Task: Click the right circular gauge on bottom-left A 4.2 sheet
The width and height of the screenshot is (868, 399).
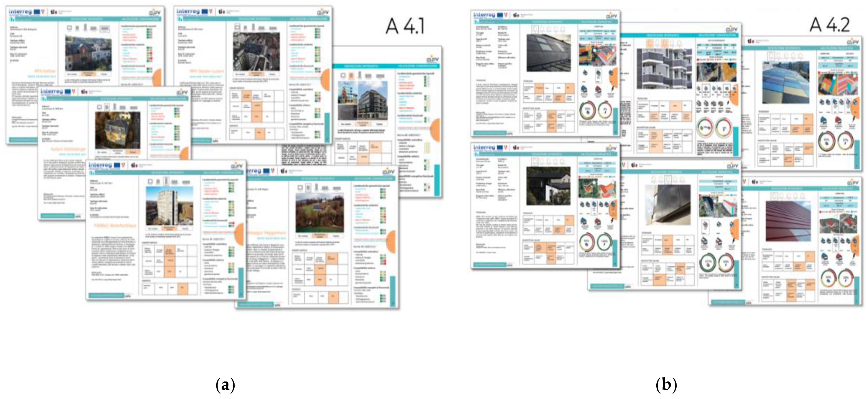Action: pyautogui.click(x=604, y=242)
